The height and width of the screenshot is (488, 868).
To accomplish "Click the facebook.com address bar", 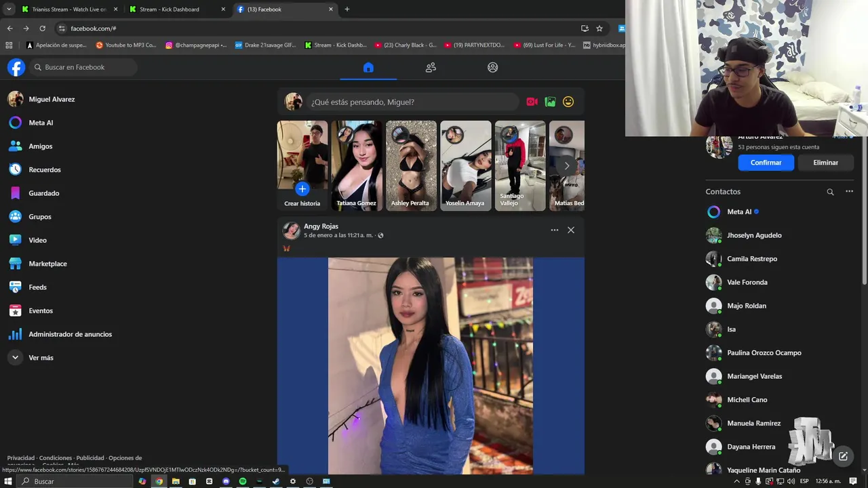I will 319,28.
